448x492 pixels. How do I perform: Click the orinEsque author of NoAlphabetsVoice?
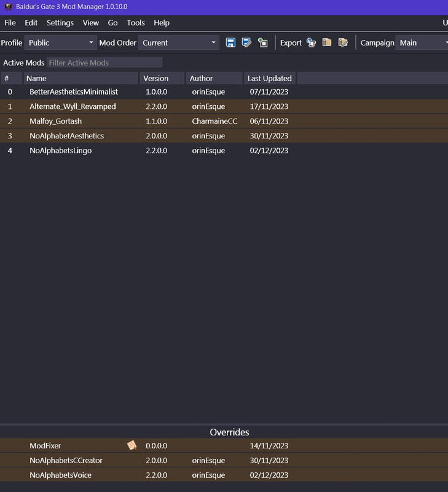tap(208, 475)
